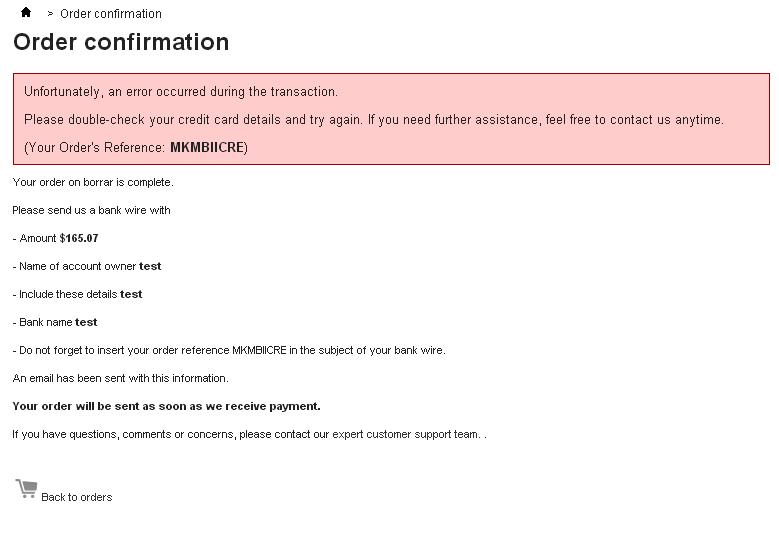Click the Bank name value 'test'
The height and width of the screenshot is (552, 779).
(86, 323)
